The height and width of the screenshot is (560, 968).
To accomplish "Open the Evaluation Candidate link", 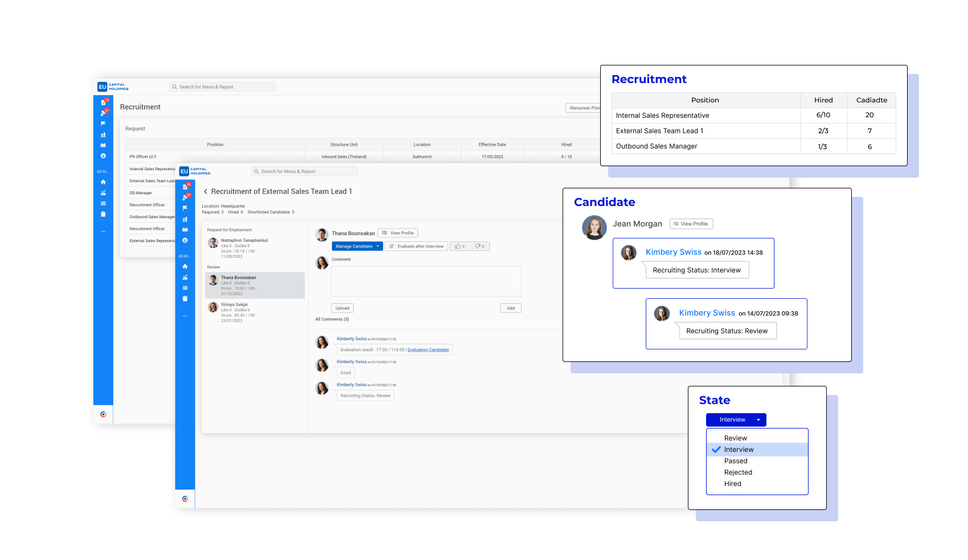I will click(428, 350).
